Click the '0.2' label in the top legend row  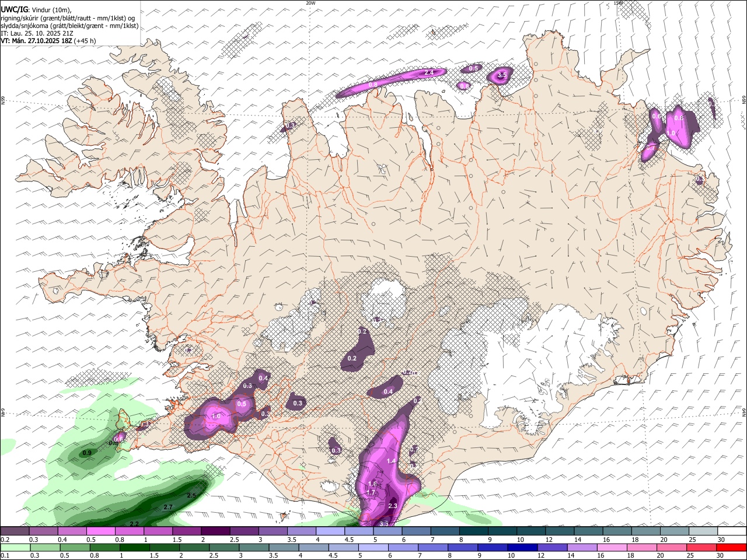pos(5,540)
